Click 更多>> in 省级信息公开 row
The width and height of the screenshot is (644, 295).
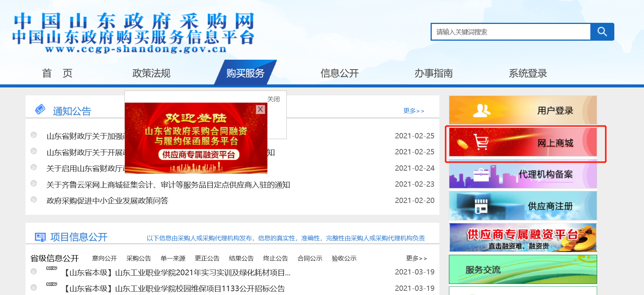pos(417,258)
